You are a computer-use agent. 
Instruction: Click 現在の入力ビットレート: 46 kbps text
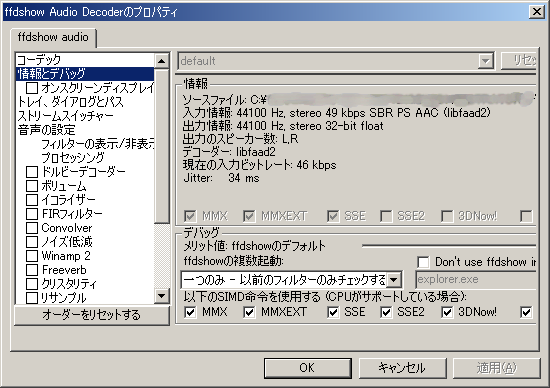click(259, 165)
